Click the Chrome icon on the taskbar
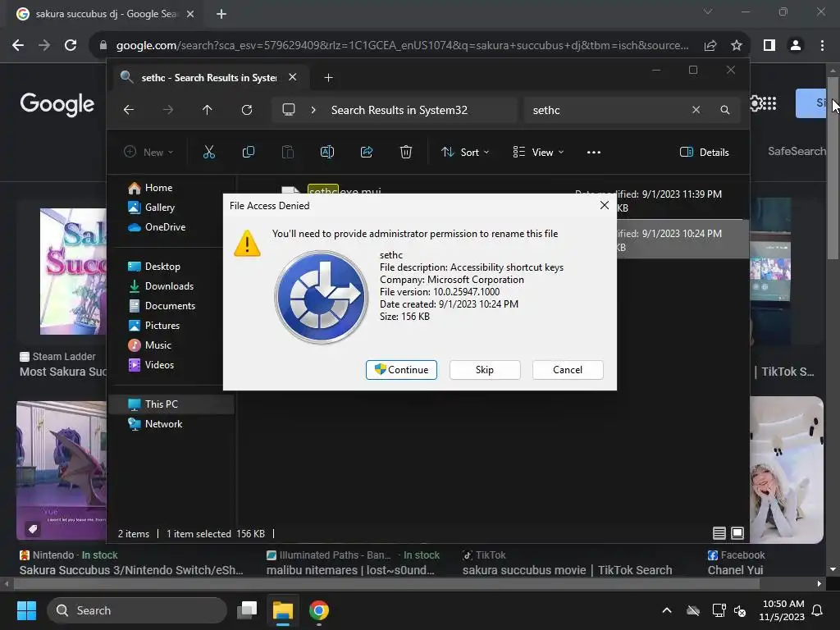Image resolution: width=840 pixels, height=630 pixels. tap(319, 610)
